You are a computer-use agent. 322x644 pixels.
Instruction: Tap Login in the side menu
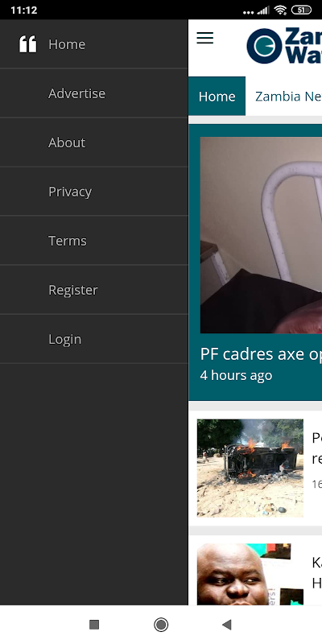(x=94, y=339)
